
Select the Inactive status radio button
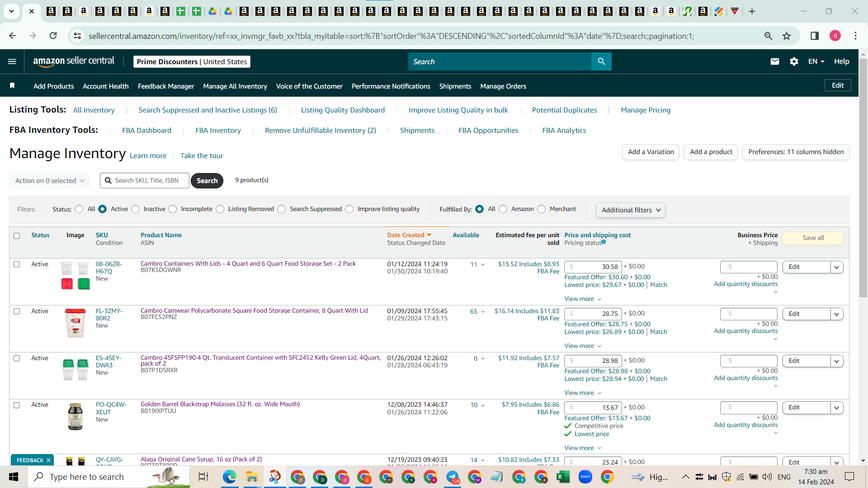pyautogui.click(x=136, y=209)
